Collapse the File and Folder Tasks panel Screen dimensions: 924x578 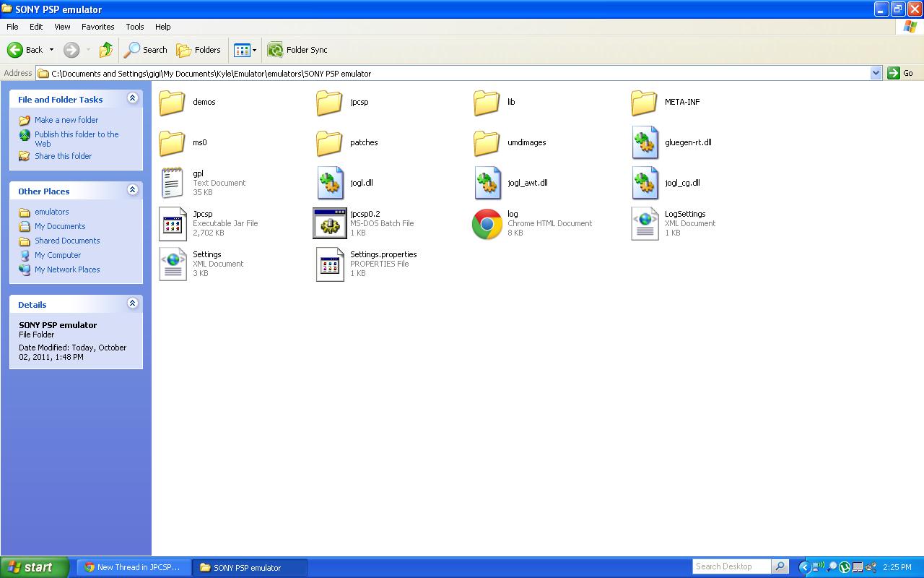[x=132, y=98]
